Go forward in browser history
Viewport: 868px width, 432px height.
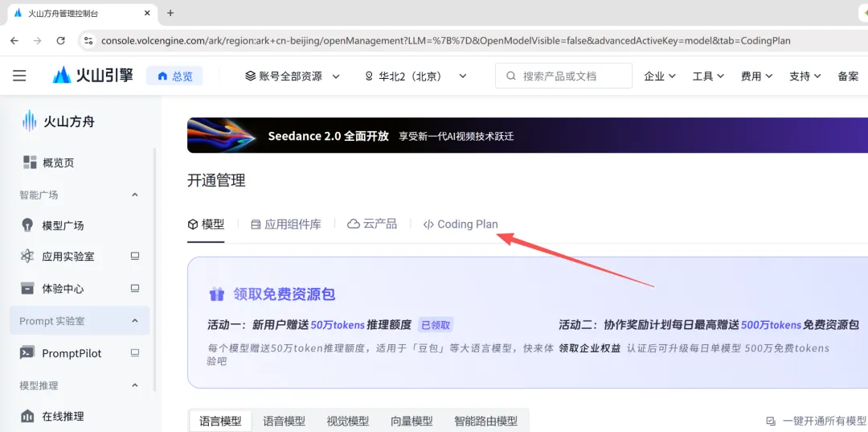38,40
